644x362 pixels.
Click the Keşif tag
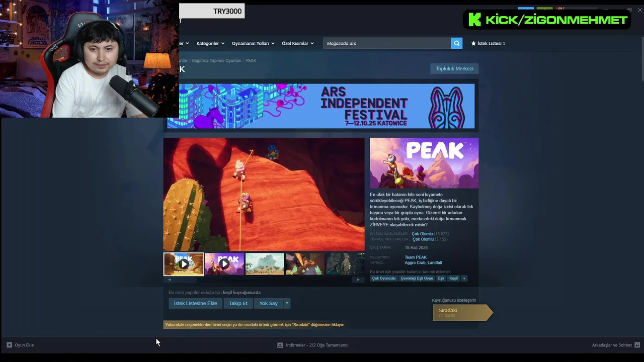coord(454,278)
